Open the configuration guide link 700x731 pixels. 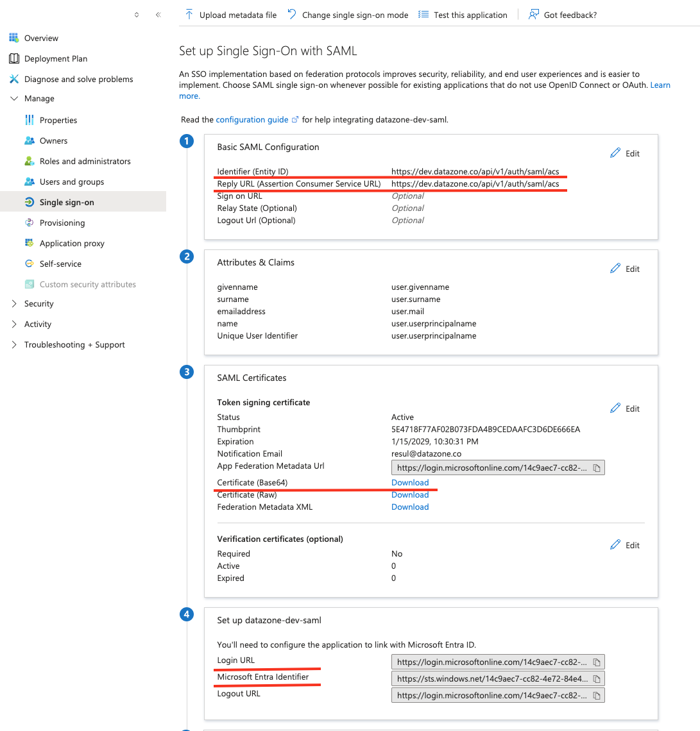point(253,119)
